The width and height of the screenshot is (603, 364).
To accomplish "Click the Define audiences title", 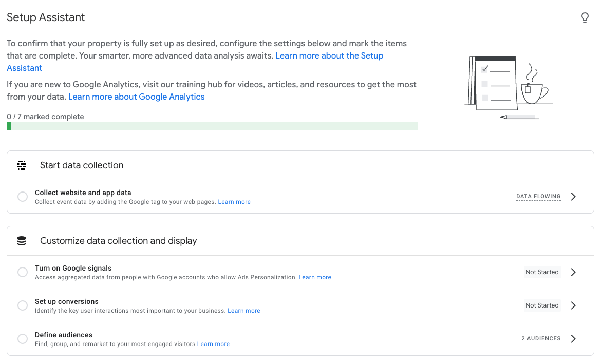I will (64, 335).
